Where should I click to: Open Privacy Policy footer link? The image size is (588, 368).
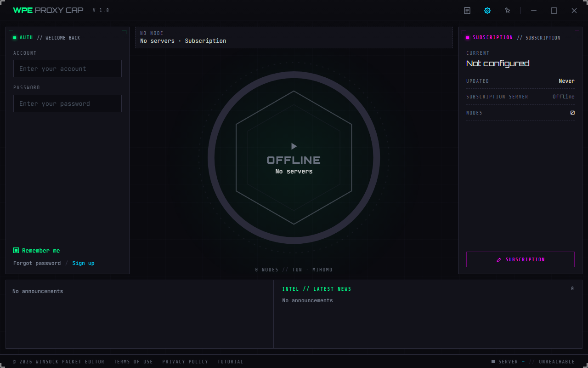click(x=185, y=362)
